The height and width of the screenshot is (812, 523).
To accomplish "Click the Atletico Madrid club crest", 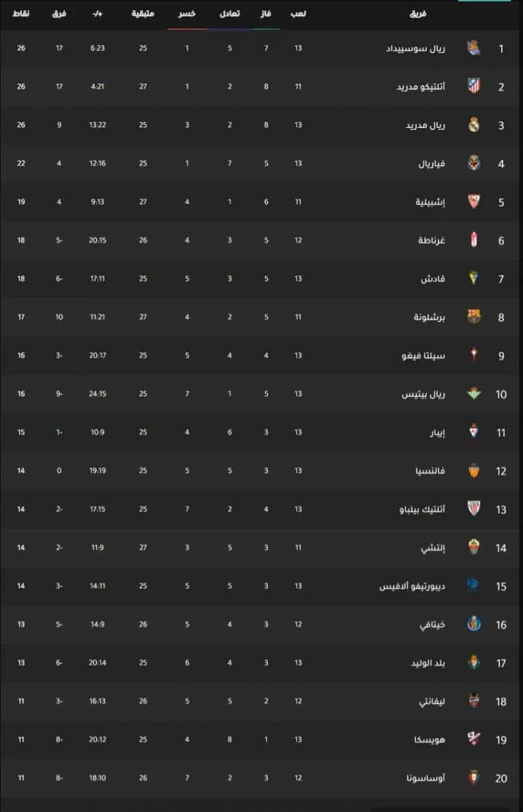I will 474,86.
